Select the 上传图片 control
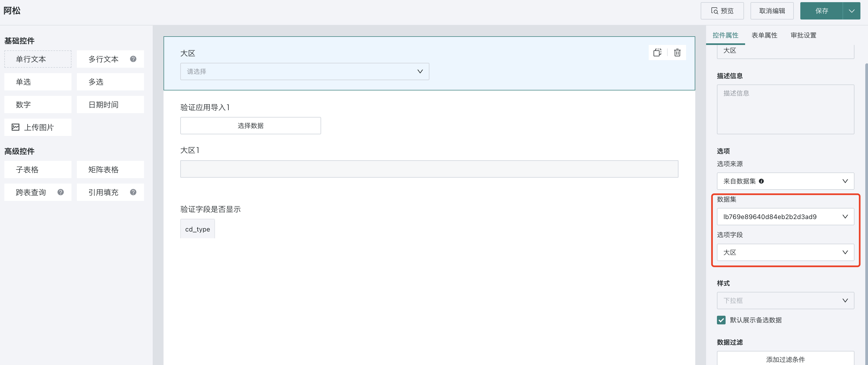Viewport: 868px width, 365px height. click(38, 127)
